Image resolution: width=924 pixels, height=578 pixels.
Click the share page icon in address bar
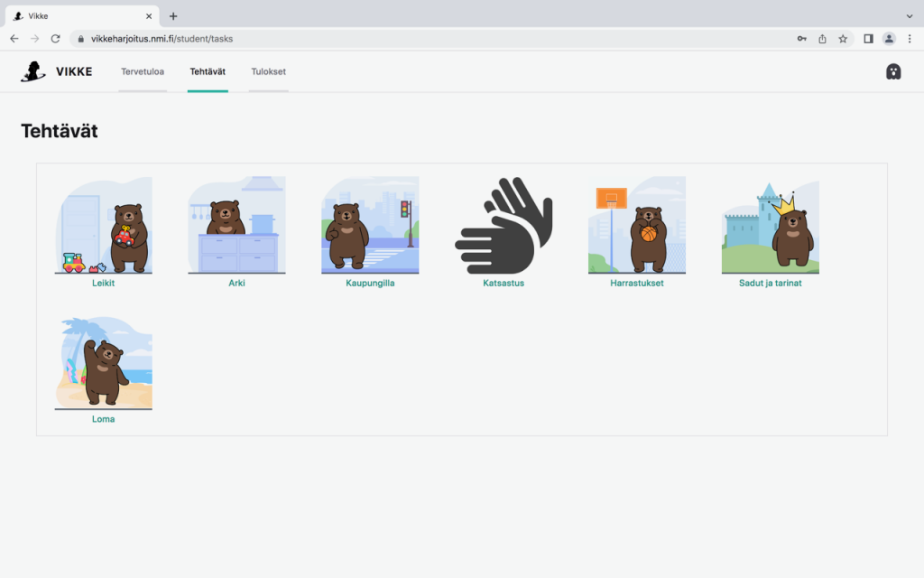coord(822,39)
